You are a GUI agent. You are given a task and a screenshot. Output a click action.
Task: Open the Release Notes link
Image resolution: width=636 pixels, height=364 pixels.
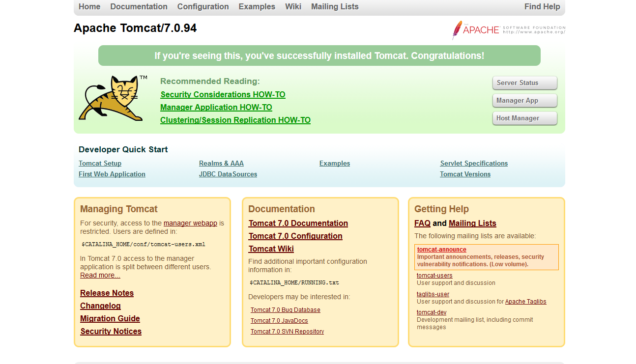tap(107, 293)
